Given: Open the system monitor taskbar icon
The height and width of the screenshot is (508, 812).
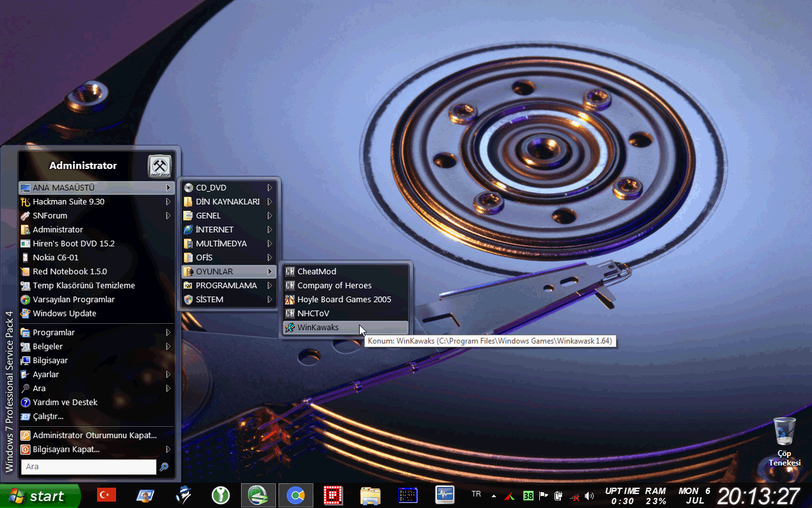Looking at the screenshot, I should (445, 495).
